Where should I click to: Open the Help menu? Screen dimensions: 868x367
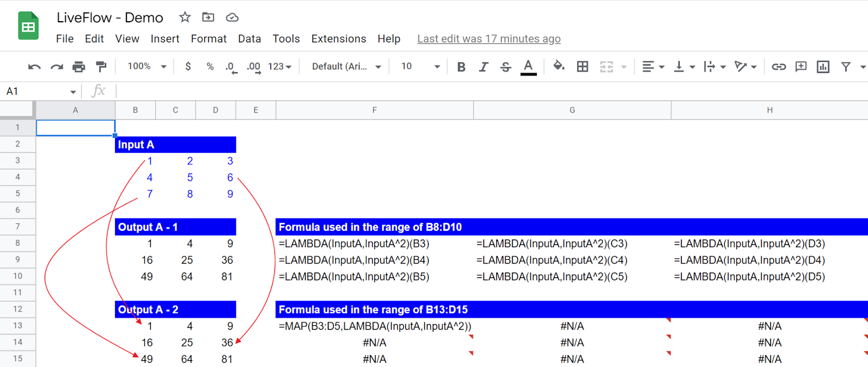pyautogui.click(x=389, y=38)
